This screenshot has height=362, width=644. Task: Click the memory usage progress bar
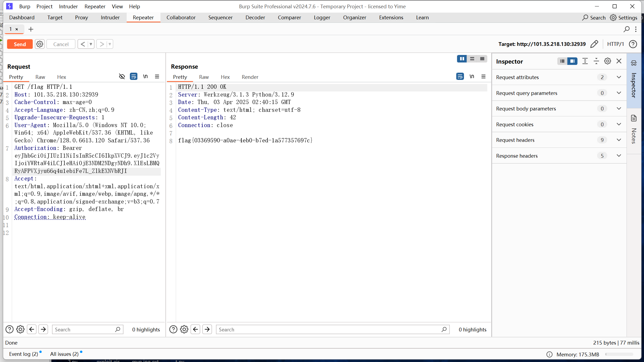click(619, 354)
